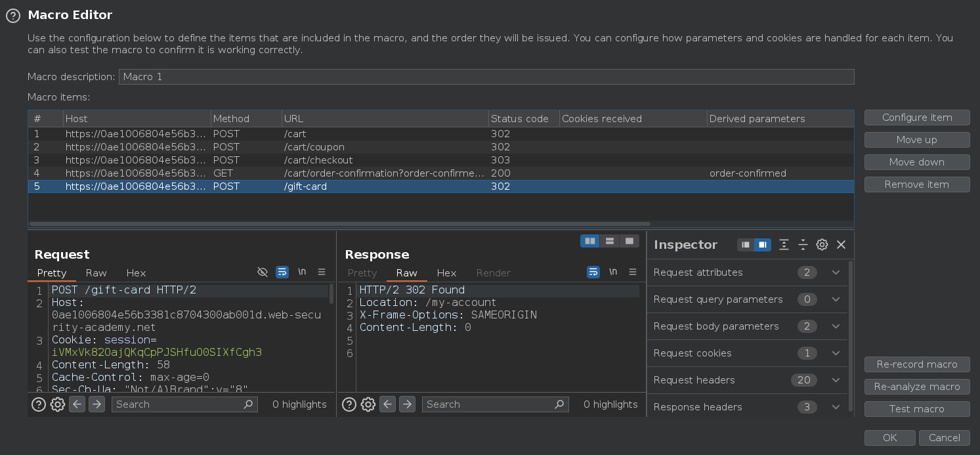980x455 pixels.
Task: Switch Request view to Raw tab
Action: (96, 273)
